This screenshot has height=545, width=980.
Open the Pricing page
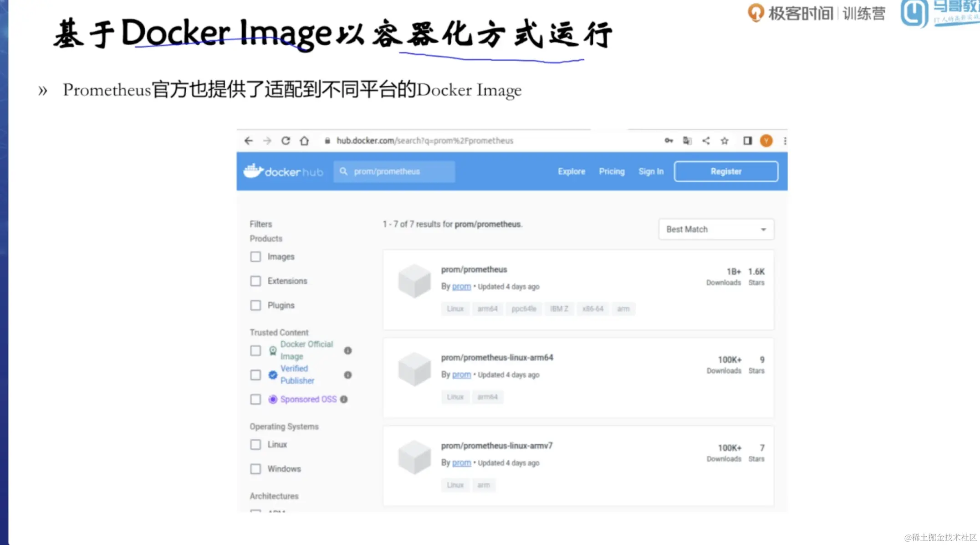click(612, 171)
